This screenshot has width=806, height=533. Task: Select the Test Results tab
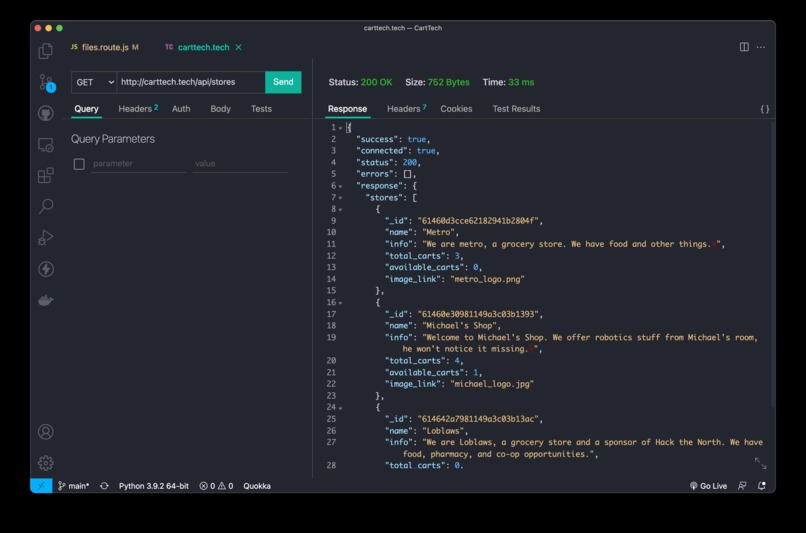516,109
